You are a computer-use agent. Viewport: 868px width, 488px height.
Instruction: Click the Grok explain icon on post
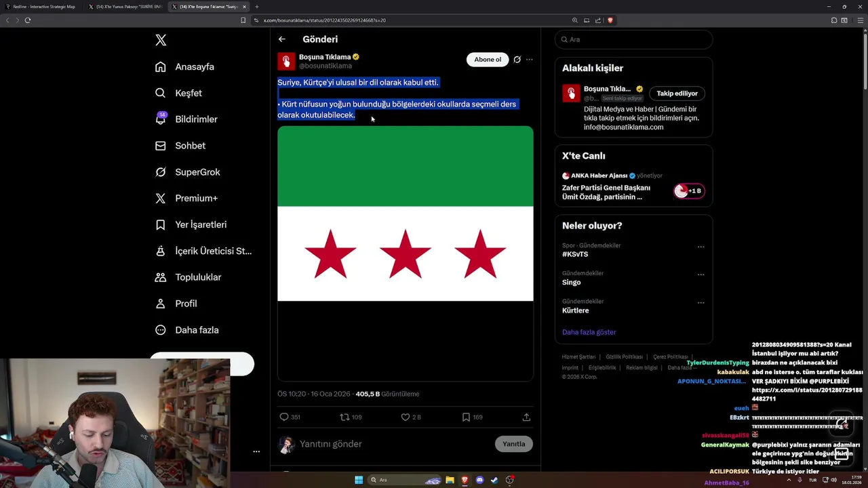[x=517, y=60]
